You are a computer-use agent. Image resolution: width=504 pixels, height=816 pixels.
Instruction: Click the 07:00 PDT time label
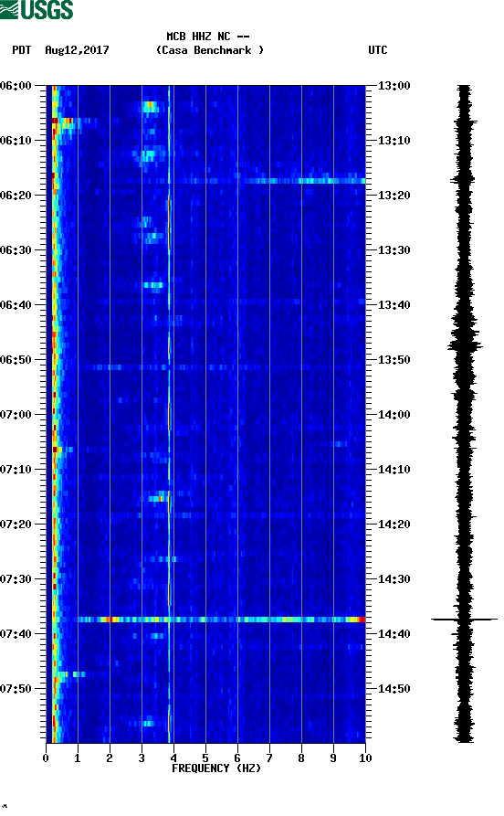[16, 415]
